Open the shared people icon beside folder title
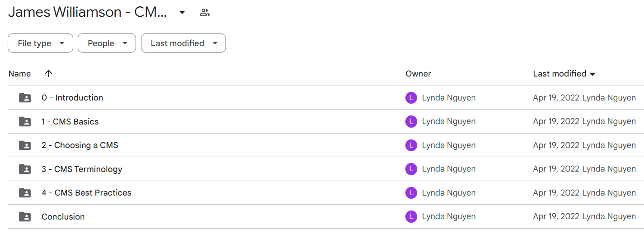The height and width of the screenshot is (244, 644). [205, 12]
